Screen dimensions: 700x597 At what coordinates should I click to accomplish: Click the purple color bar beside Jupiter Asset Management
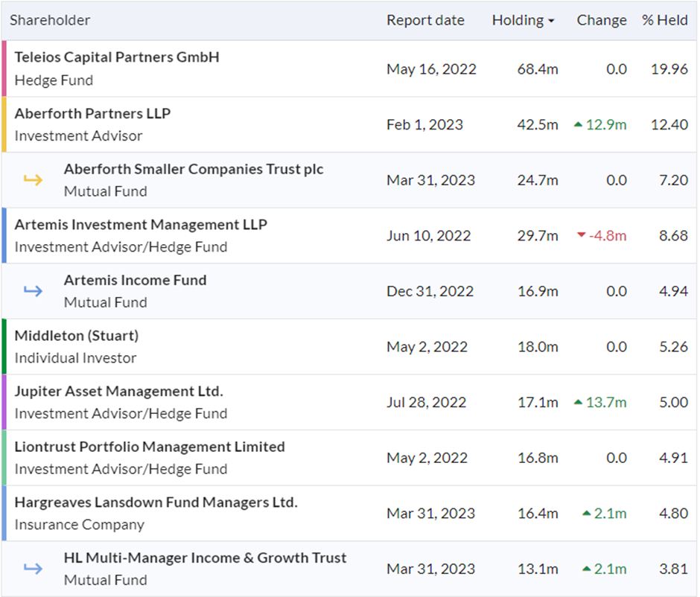tap(4, 402)
